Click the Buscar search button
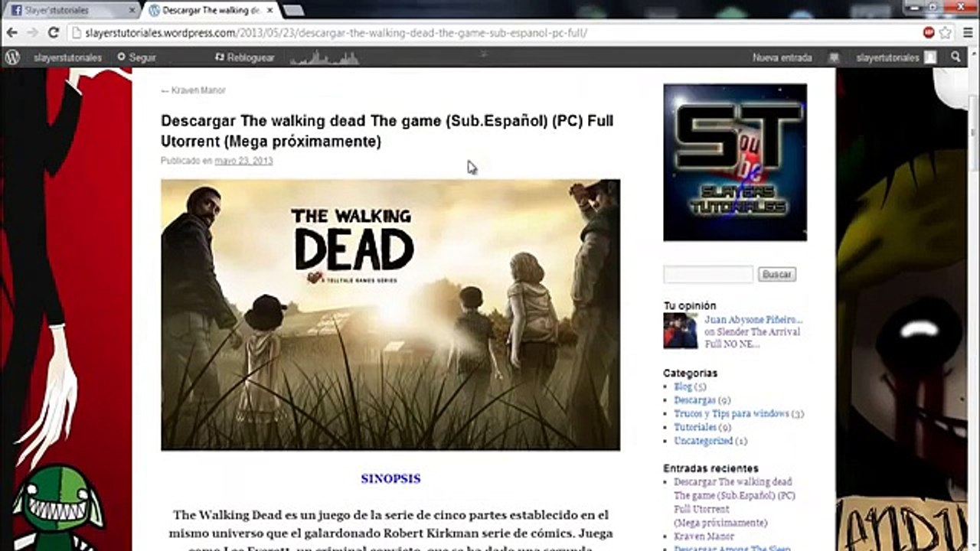980x551 pixels. point(777,274)
